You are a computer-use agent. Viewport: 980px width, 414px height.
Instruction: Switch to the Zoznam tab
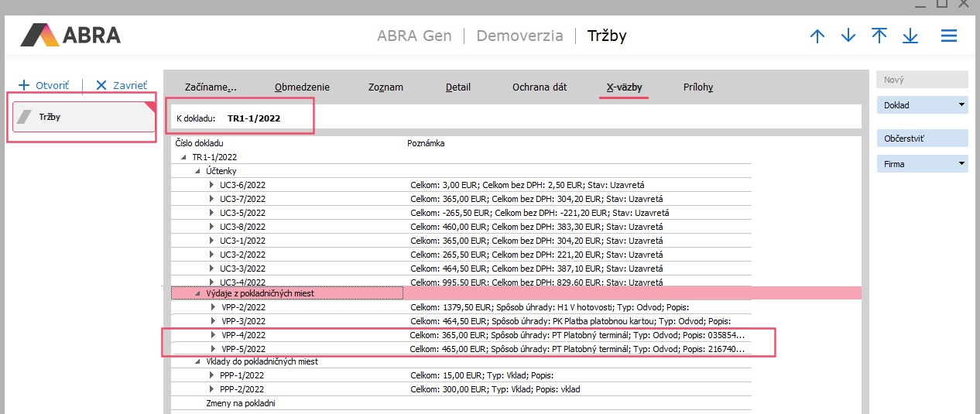(385, 87)
